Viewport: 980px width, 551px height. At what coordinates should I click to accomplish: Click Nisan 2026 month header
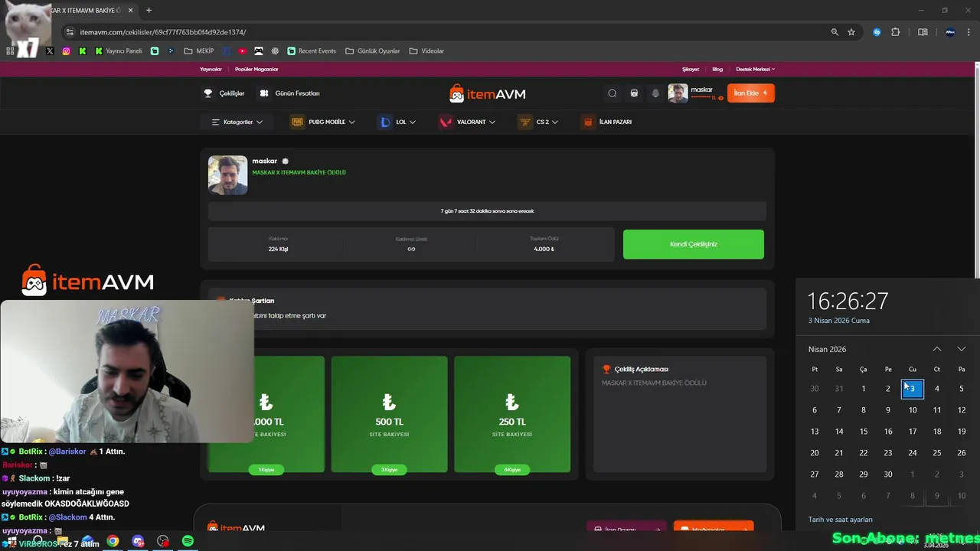[x=827, y=349]
